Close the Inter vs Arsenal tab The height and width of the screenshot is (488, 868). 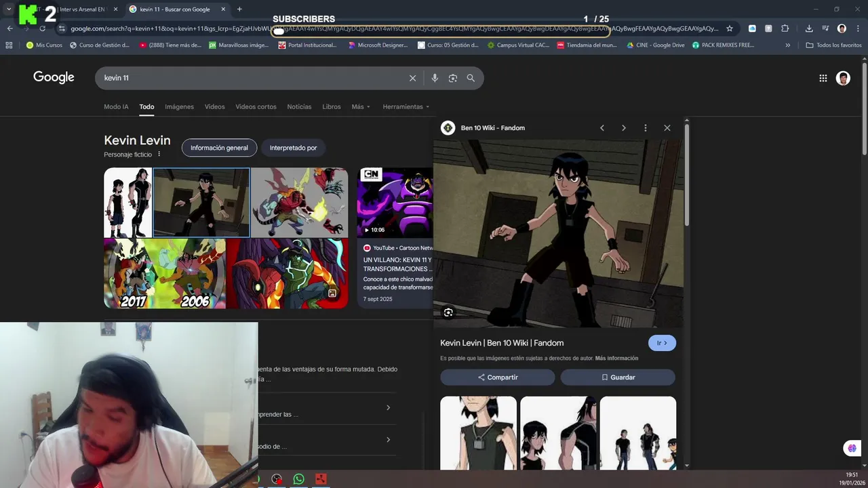(x=115, y=9)
